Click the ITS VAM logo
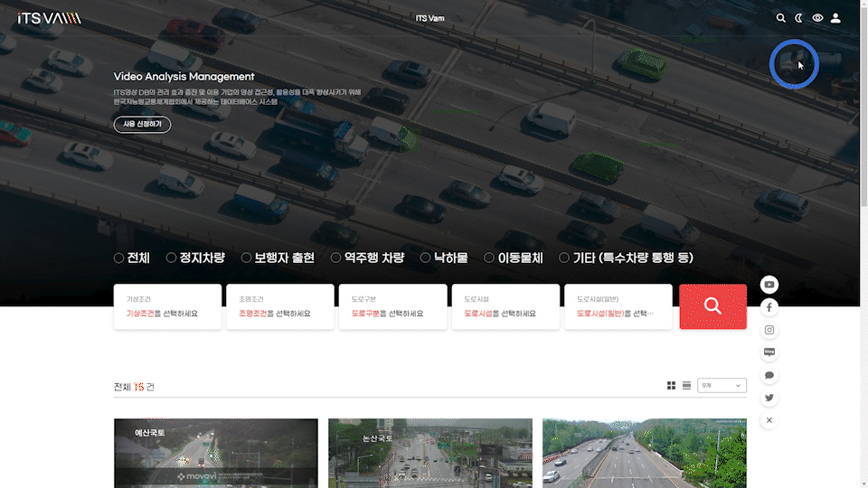The height and width of the screenshot is (488, 868). pyautogui.click(x=49, y=18)
